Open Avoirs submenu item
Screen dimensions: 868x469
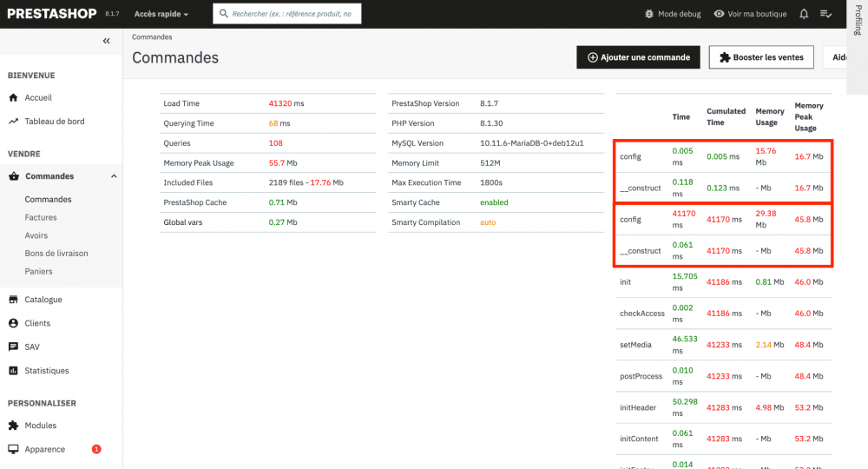tap(36, 235)
